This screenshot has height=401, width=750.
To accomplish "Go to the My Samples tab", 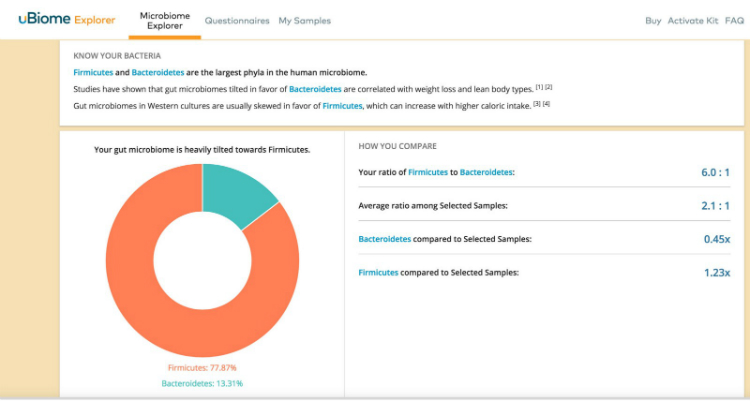I will (304, 20).
